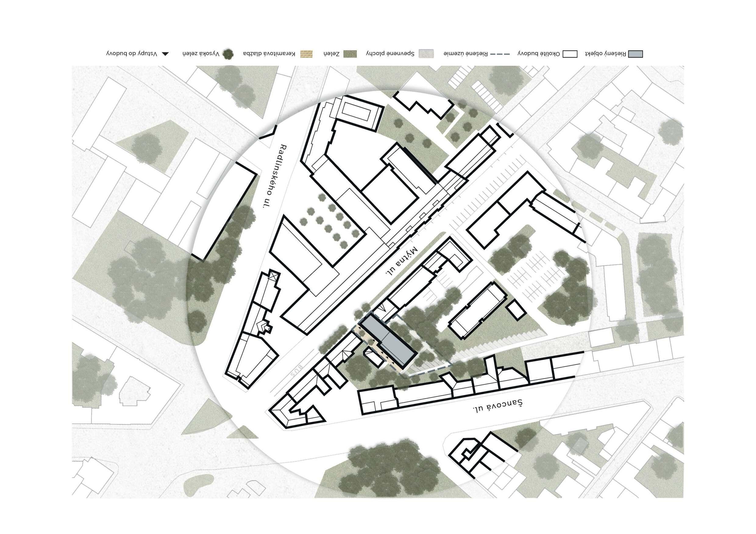756x534 pixels.
Task: Click the Riešené územie legend text
Action: click(465, 53)
